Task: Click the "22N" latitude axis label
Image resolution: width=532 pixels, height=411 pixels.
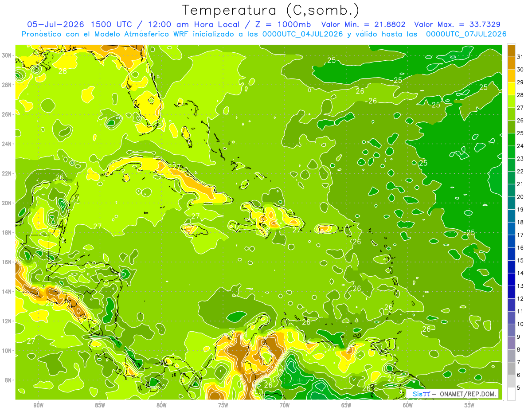Action: [x=6, y=173]
